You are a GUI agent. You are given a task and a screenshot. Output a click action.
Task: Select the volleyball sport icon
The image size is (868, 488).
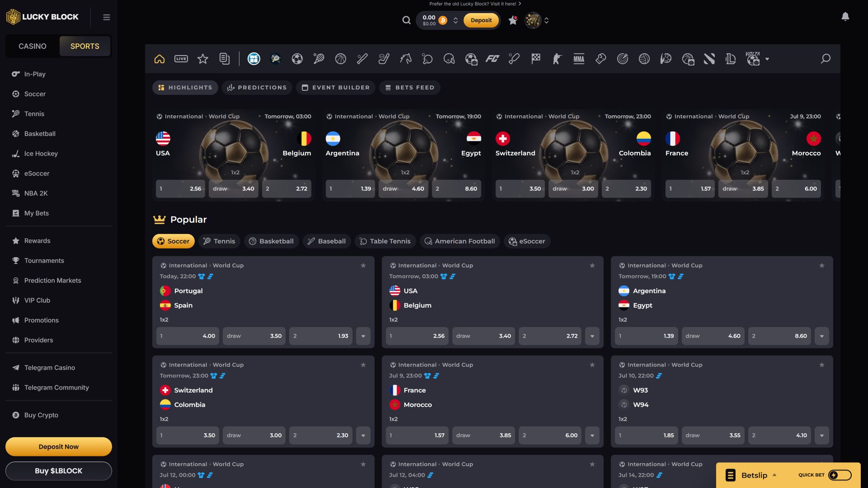pos(644,59)
